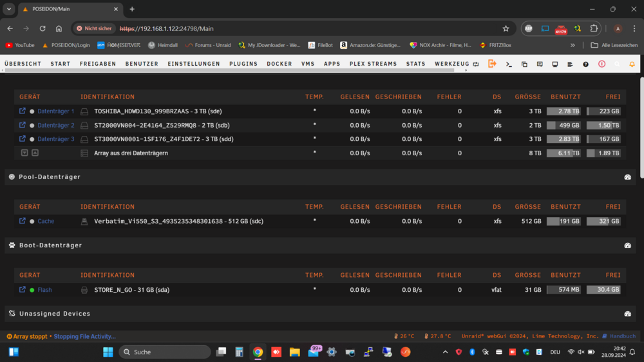Click the status dot for Datenträger 2

pos(32,126)
